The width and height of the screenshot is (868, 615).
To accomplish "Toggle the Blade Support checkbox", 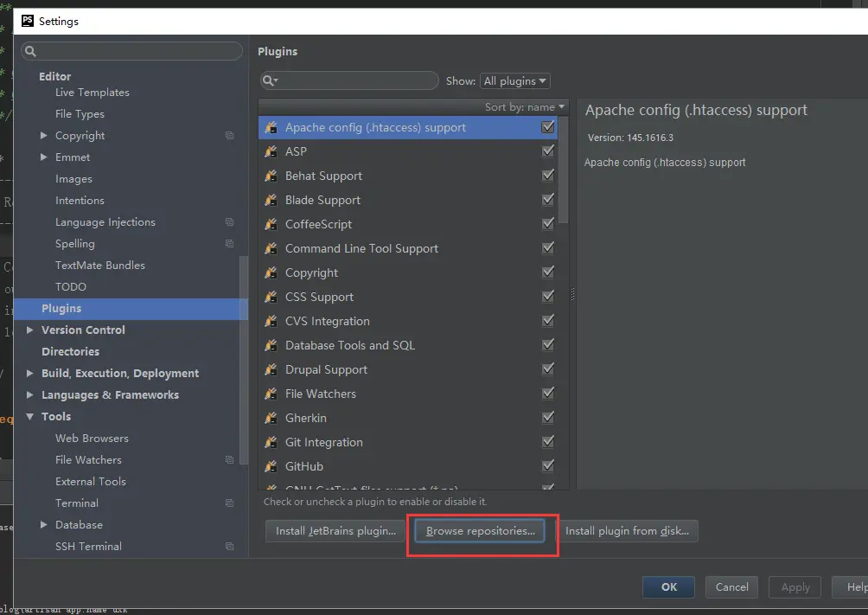I will (x=547, y=200).
